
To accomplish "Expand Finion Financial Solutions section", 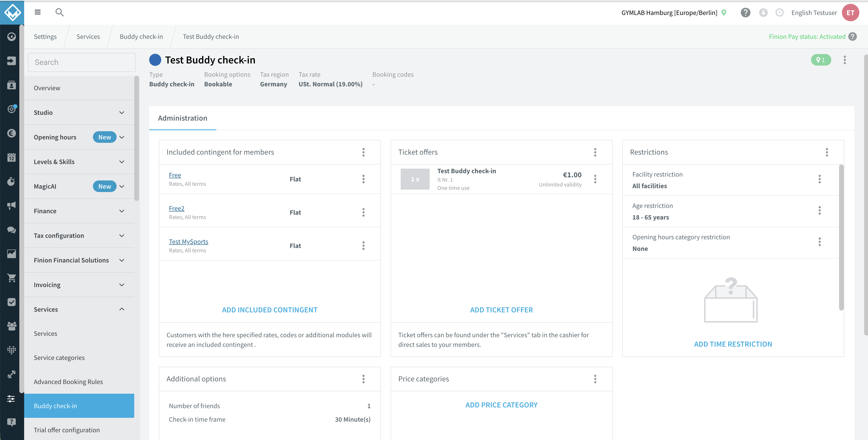I will pyautogui.click(x=79, y=260).
